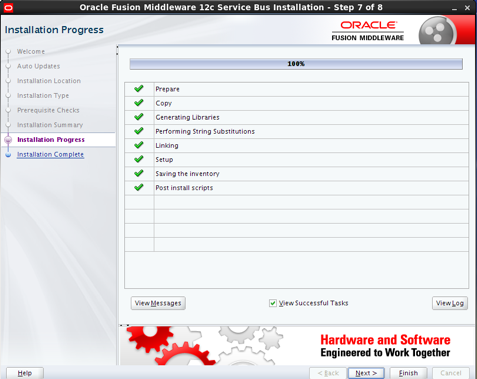Click the Performing String Substitutions text
Viewport: 477px width, 379px height.
[x=205, y=131]
